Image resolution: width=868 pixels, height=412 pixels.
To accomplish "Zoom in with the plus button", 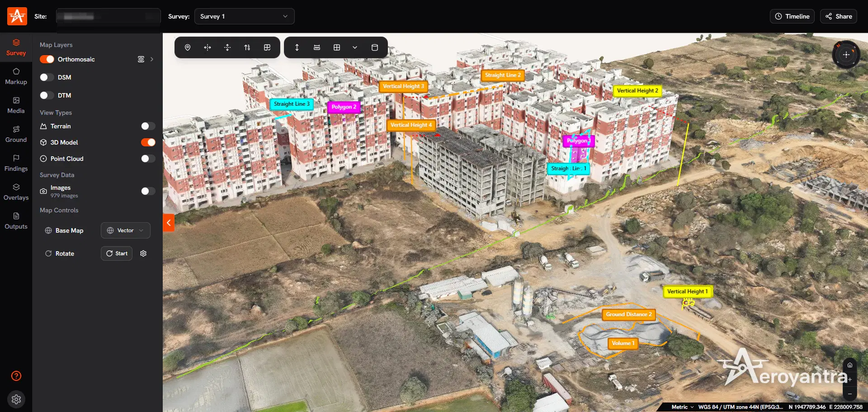I will (850, 379).
